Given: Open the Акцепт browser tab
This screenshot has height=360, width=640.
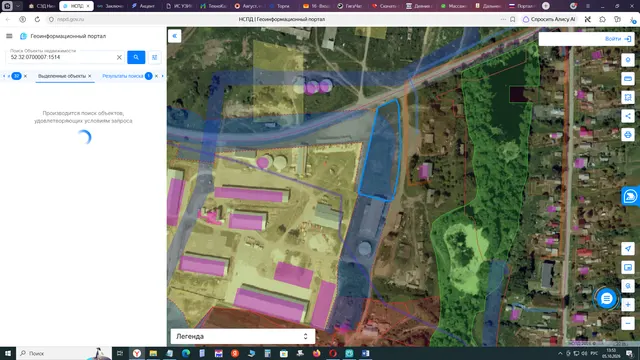Looking at the screenshot, I should [143, 6].
